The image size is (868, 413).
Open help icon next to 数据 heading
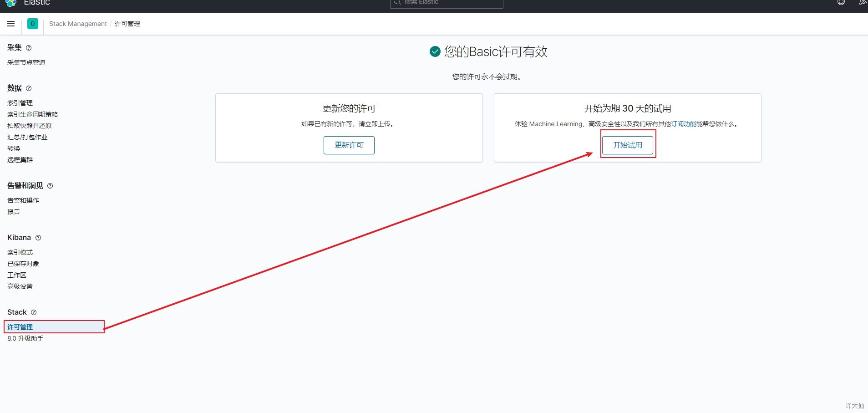(29, 88)
